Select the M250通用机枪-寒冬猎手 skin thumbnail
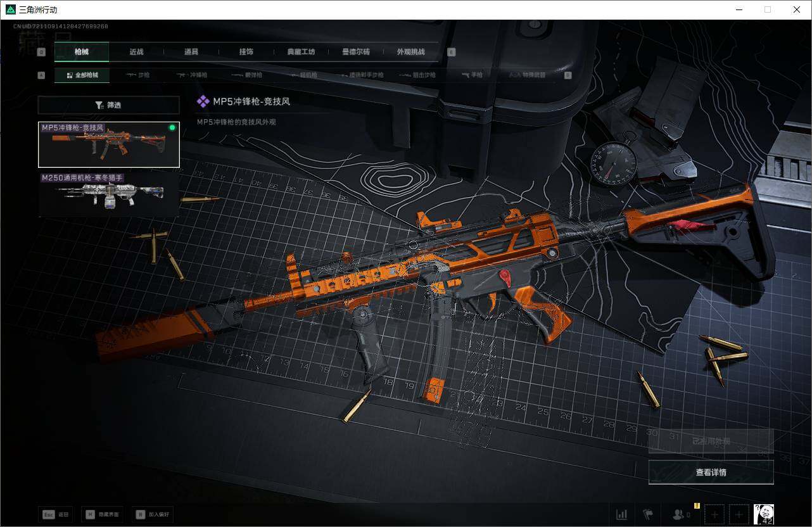Image resolution: width=812 pixels, height=527 pixels. (x=109, y=194)
